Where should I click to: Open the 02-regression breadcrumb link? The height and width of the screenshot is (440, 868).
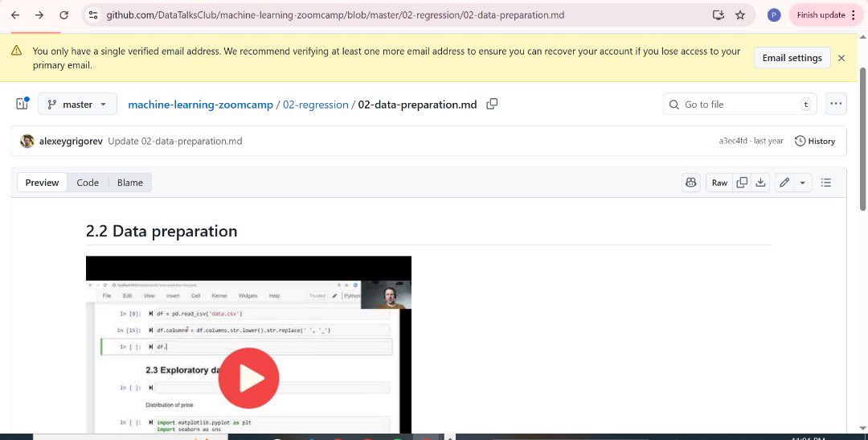coord(316,105)
